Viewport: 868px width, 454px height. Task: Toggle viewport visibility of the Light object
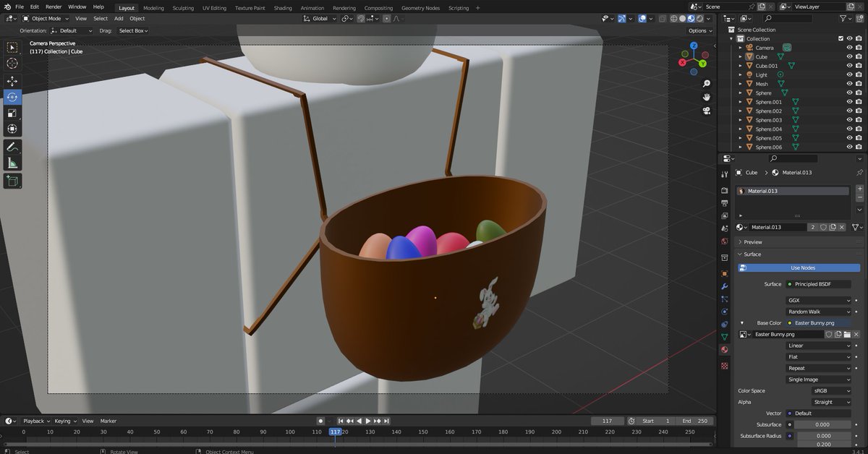click(850, 74)
